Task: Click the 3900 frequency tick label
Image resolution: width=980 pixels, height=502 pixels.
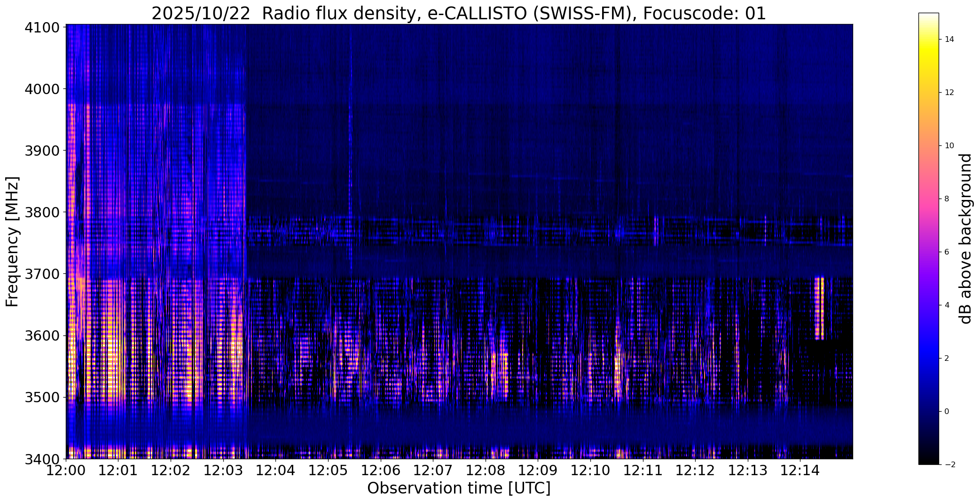Action: point(42,151)
